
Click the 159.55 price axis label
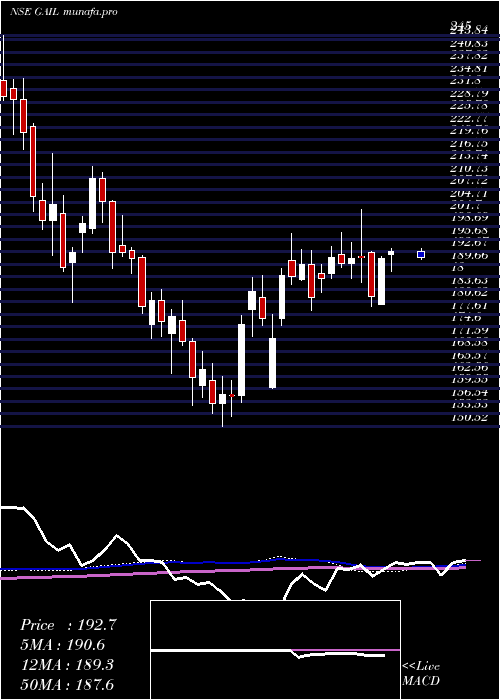(469, 380)
